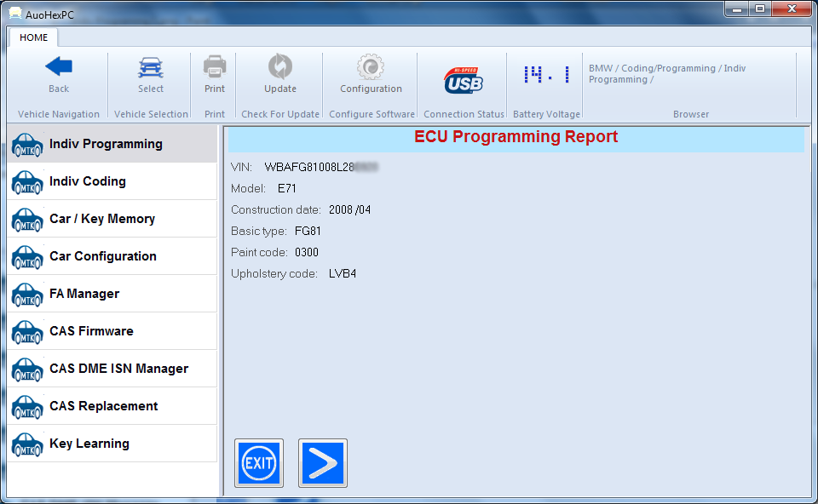Click the car icon beside Indiv Coding
Image resolution: width=818 pixels, height=504 pixels.
pos(27,182)
